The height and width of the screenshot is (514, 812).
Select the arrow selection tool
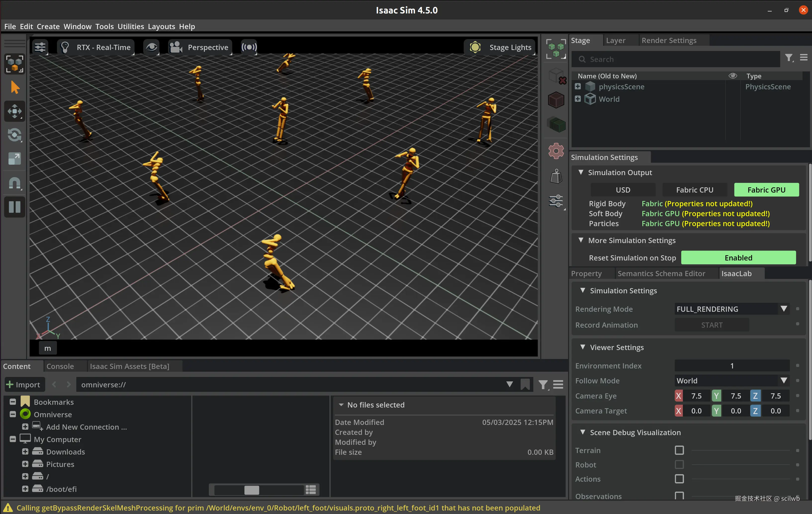pyautogui.click(x=15, y=87)
